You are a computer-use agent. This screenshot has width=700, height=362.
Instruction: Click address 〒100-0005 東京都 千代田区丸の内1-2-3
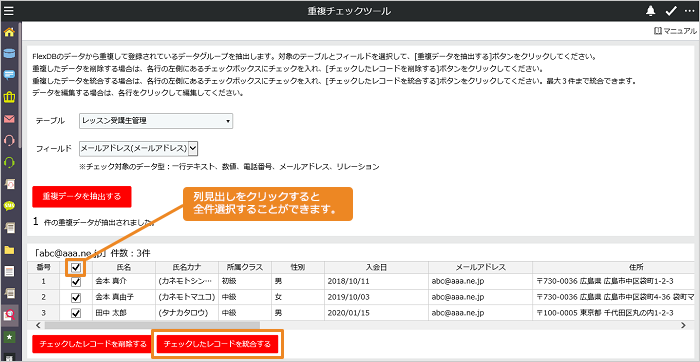604,312
